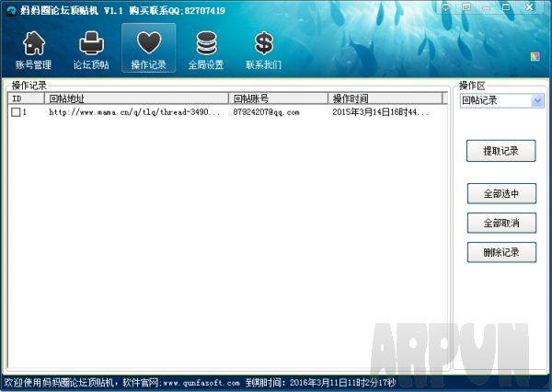Viewport: 552px width, 392px height.
Task: Click the 到期时间 expiry text in status bar
Action: coord(320,383)
